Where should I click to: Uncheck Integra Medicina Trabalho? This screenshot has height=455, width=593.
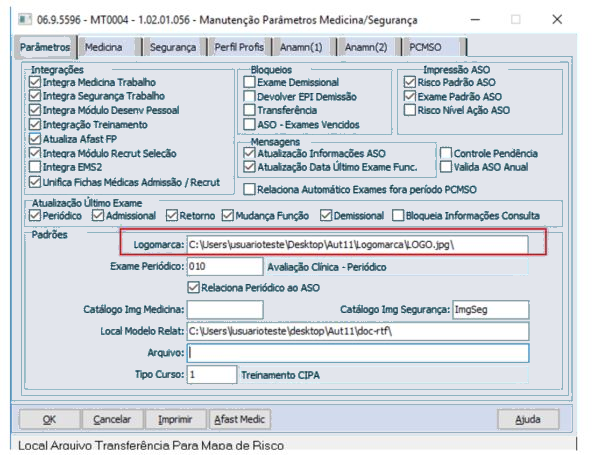[35, 82]
